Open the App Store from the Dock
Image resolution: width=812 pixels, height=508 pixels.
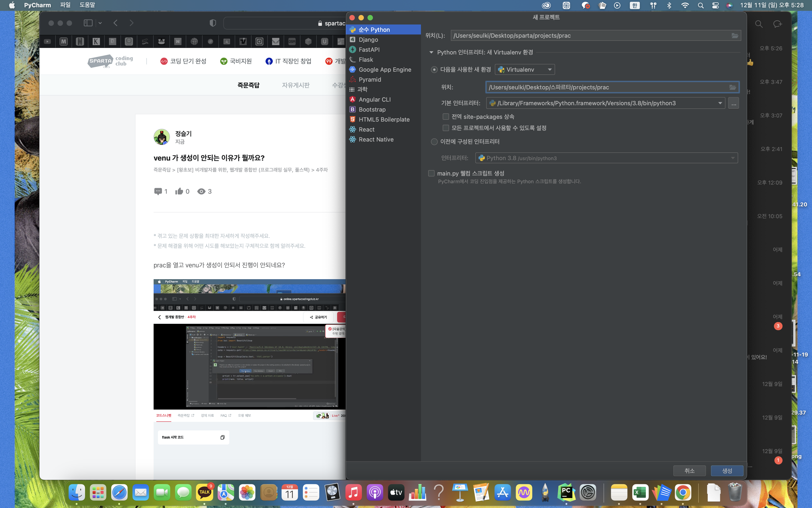(503, 493)
